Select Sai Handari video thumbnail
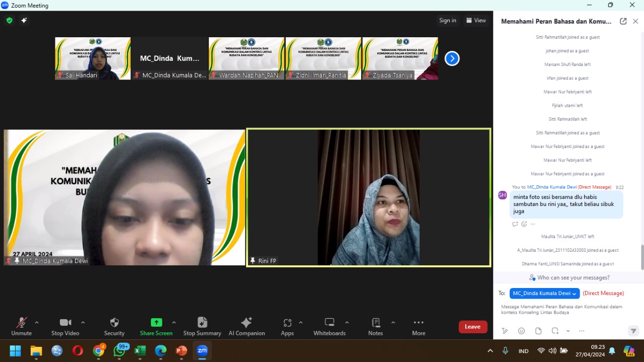Viewport: 644px width, 362px height. pos(93,58)
